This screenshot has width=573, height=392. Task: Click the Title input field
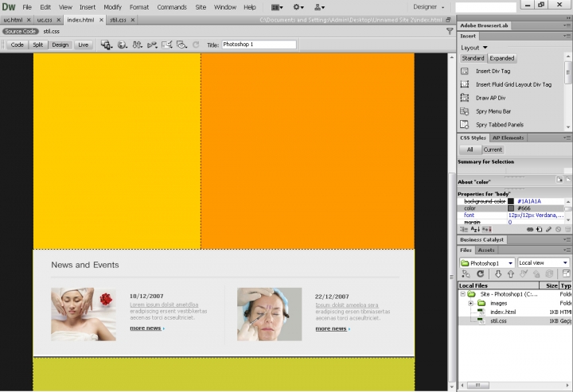(259, 45)
